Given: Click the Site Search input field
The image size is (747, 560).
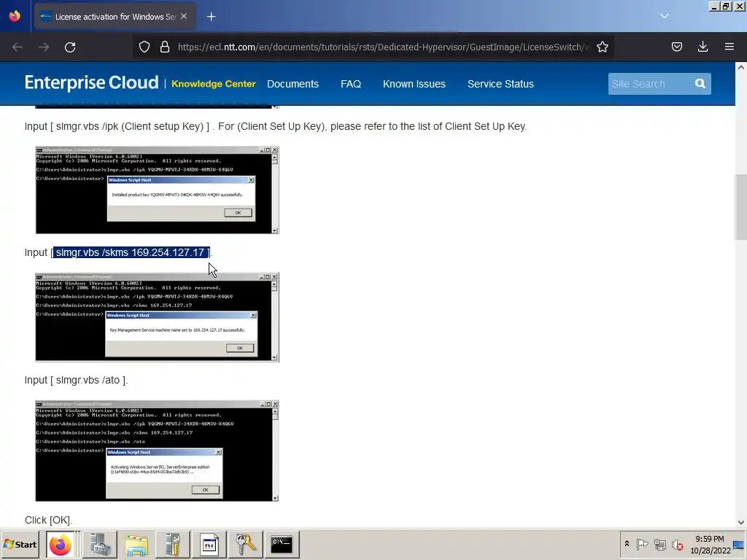Looking at the screenshot, I should (649, 84).
